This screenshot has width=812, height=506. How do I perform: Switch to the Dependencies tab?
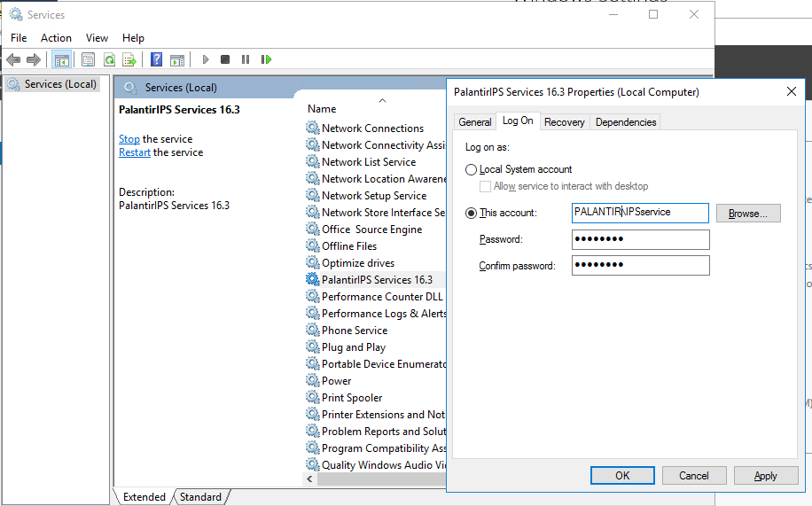[x=626, y=122]
